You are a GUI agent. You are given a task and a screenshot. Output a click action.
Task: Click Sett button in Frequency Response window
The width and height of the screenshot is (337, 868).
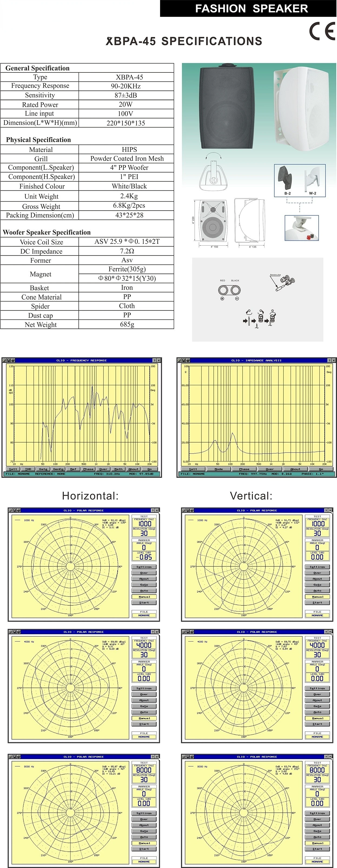pos(13,469)
